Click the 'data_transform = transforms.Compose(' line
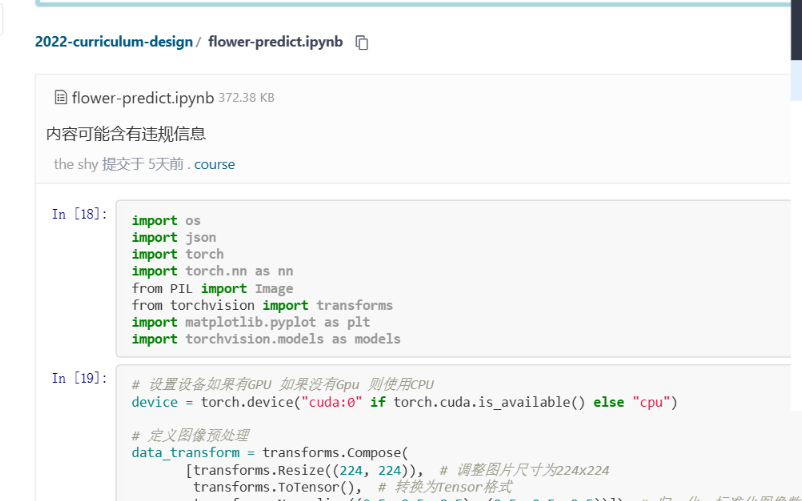The height and width of the screenshot is (501, 802). coord(270,452)
